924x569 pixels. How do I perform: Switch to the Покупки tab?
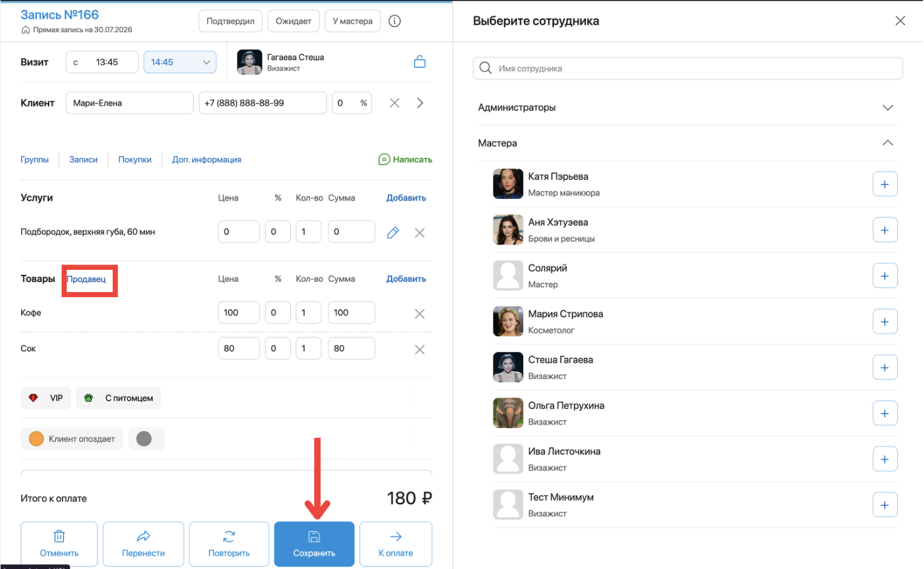(x=135, y=159)
